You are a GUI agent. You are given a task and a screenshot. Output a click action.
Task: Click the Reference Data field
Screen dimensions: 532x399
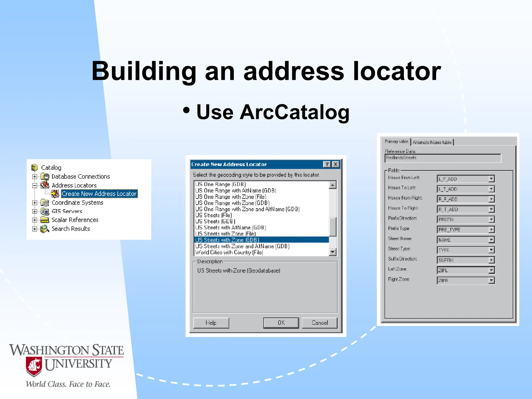(443, 158)
